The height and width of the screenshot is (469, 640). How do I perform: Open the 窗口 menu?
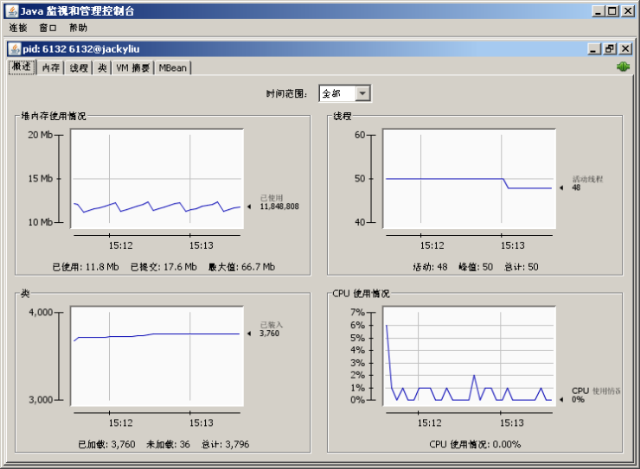coord(48,28)
